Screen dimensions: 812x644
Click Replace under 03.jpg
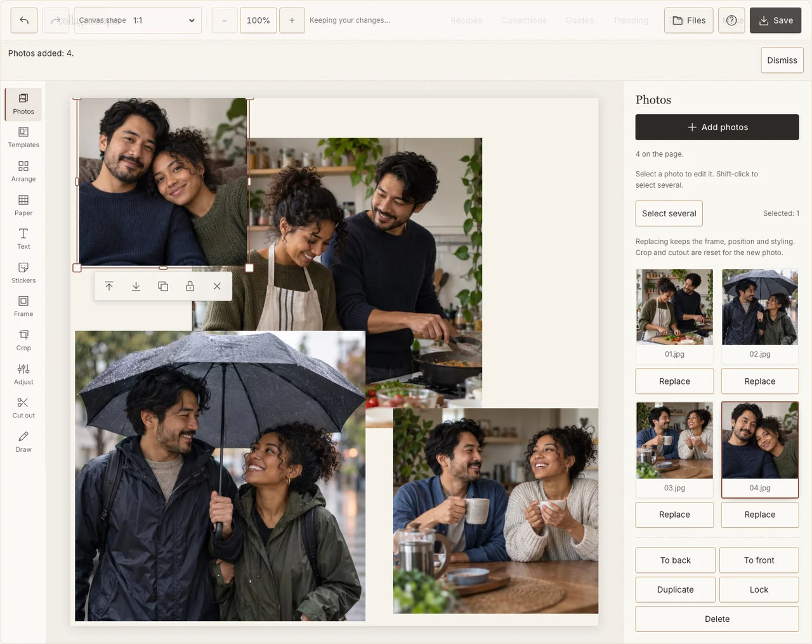pos(674,515)
